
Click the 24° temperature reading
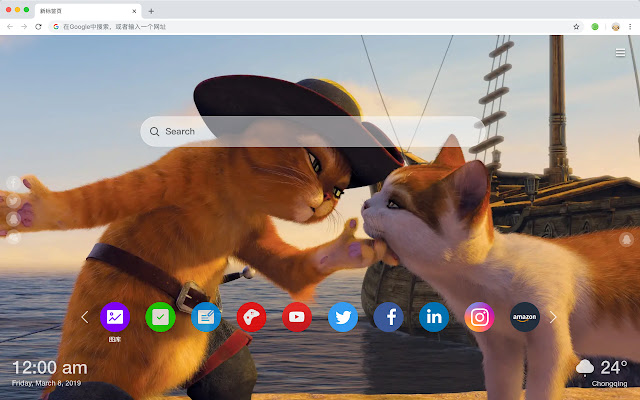pyautogui.click(x=614, y=368)
